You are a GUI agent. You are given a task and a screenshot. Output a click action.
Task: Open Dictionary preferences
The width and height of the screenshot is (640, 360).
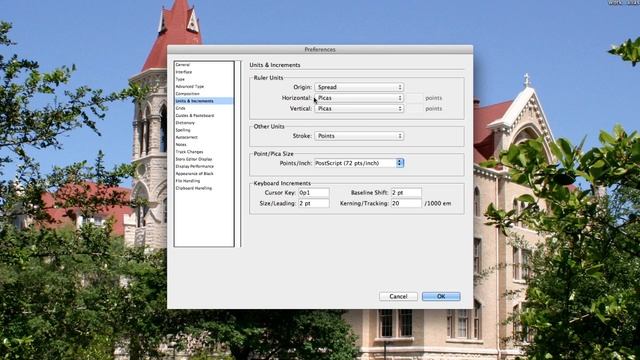(185, 123)
